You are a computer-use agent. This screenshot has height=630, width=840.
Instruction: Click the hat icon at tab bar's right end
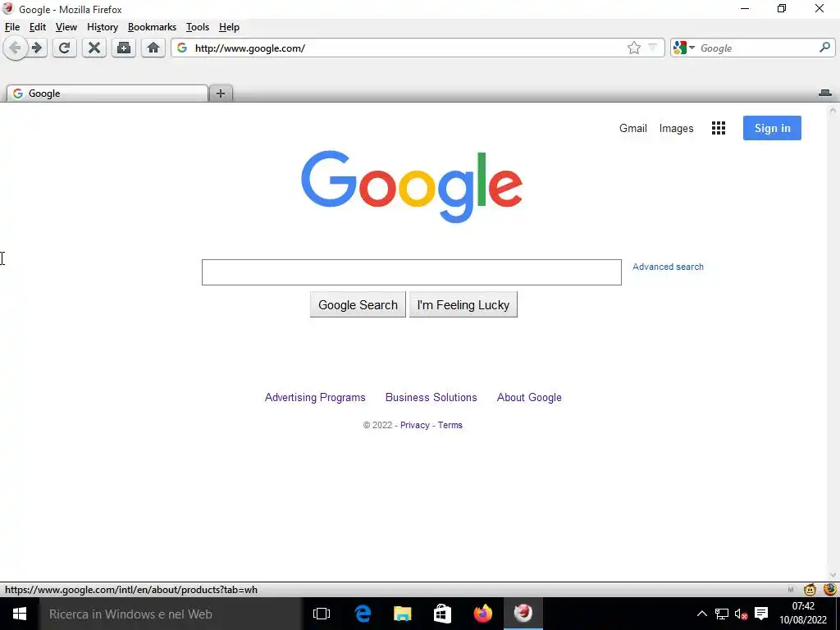[x=825, y=94]
